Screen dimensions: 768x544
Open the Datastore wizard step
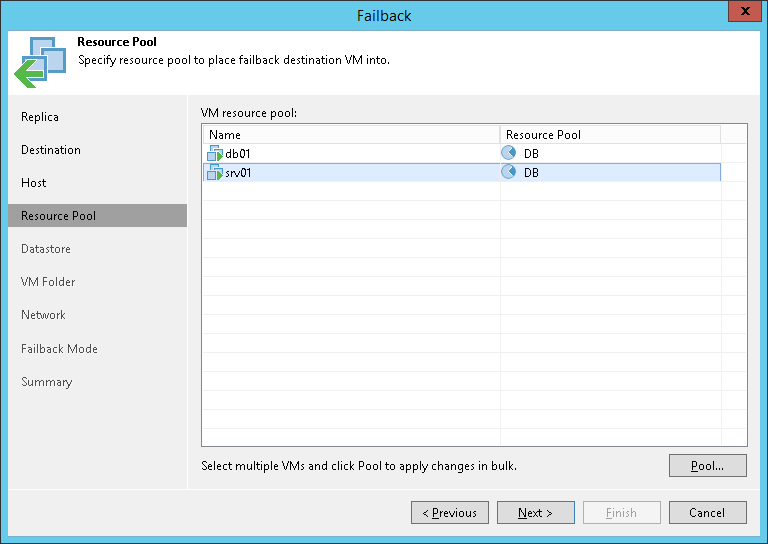coord(46,249)
